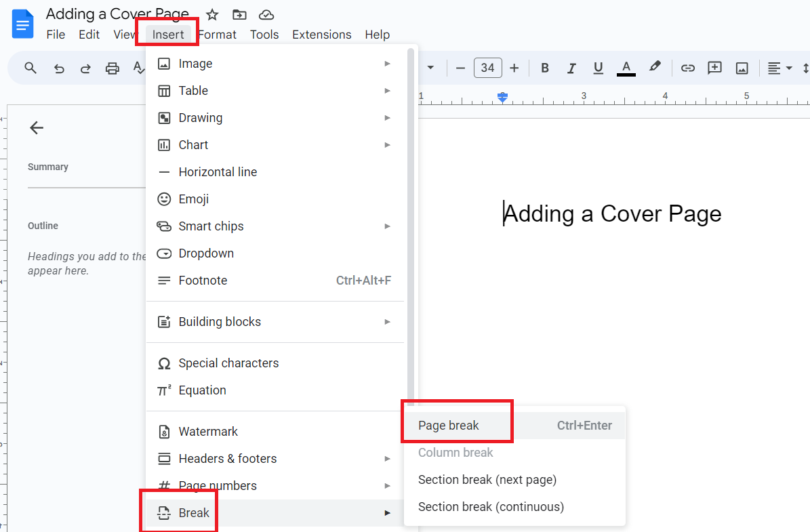The width and height of the screenshot is (810, 532).
Task: Open the Format menu
Action: pyautogui.click(x=218, y=34)
